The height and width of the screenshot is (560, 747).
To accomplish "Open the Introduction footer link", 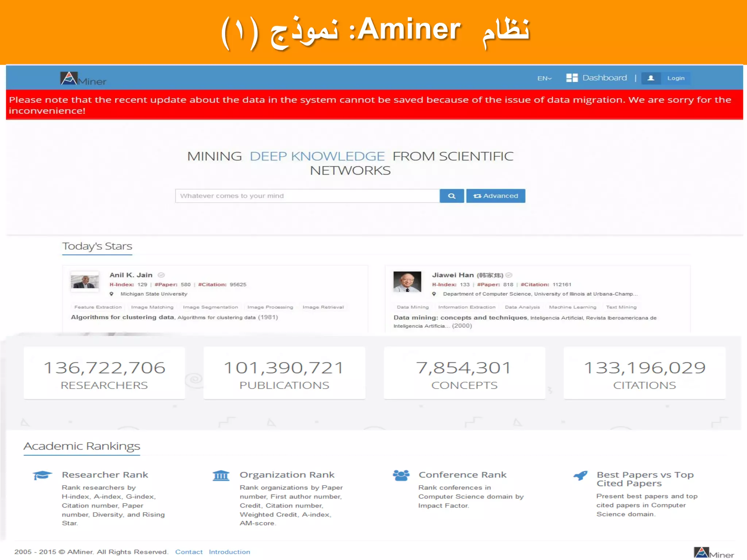I will coord(229,552).
